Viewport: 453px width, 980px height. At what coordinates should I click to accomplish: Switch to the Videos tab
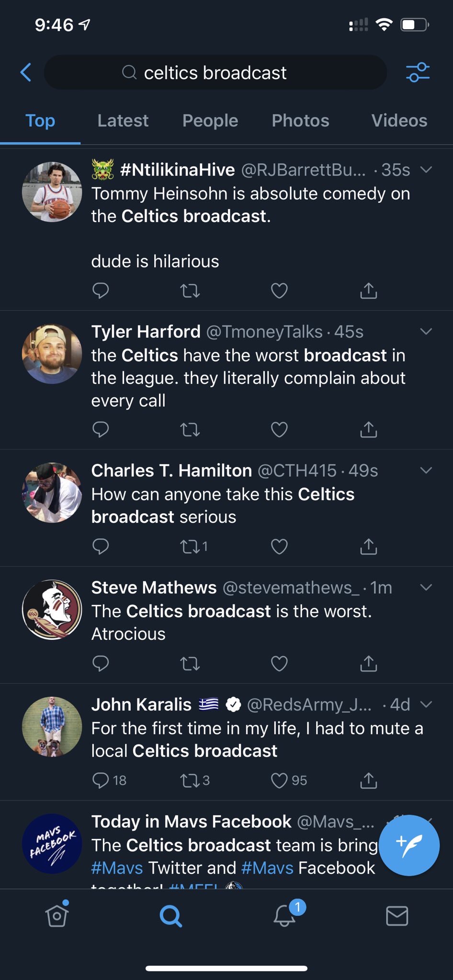click(x=399, y=121)
